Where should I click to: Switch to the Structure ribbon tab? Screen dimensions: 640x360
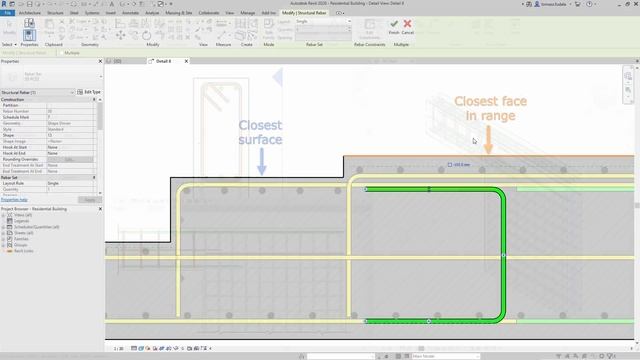tap(56, 13)
